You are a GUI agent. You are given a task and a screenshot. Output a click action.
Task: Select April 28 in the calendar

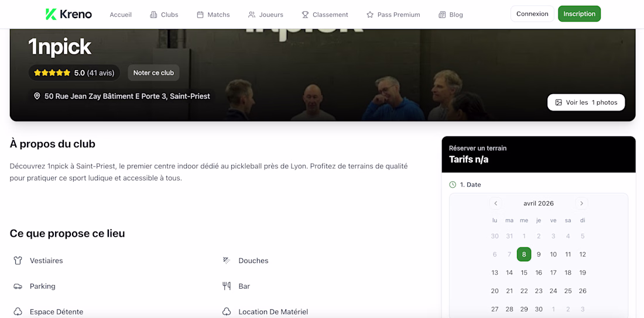(509, 309)
